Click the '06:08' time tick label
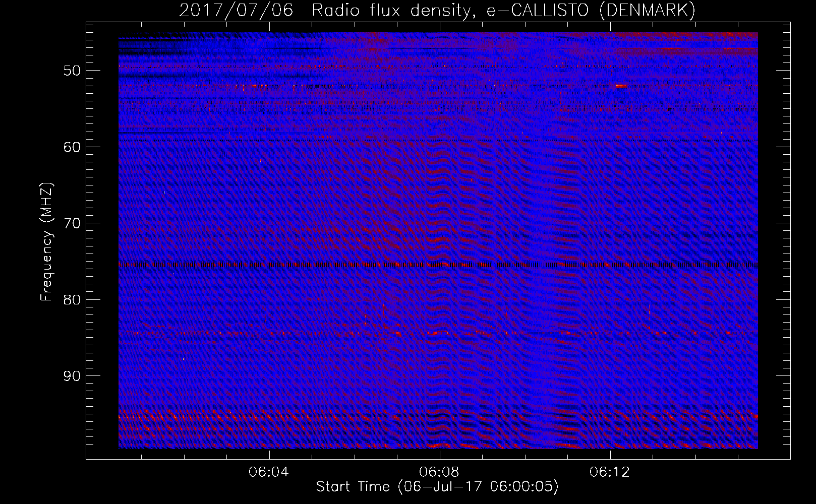The height and width of the screenshot is (504, 816). (439, 472)
